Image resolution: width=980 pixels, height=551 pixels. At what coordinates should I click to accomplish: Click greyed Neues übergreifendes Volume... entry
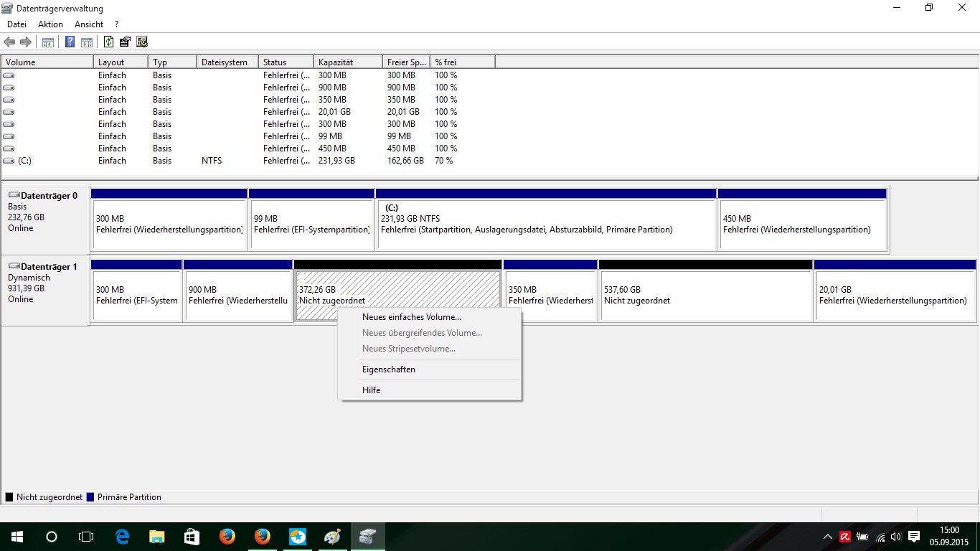[429, 333]
